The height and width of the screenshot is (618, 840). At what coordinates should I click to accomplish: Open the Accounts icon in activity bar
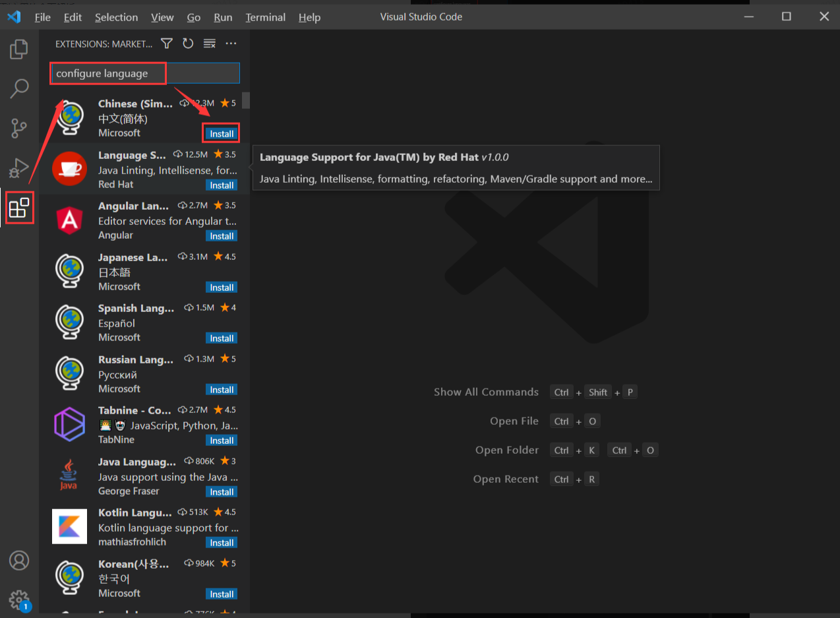19,561
